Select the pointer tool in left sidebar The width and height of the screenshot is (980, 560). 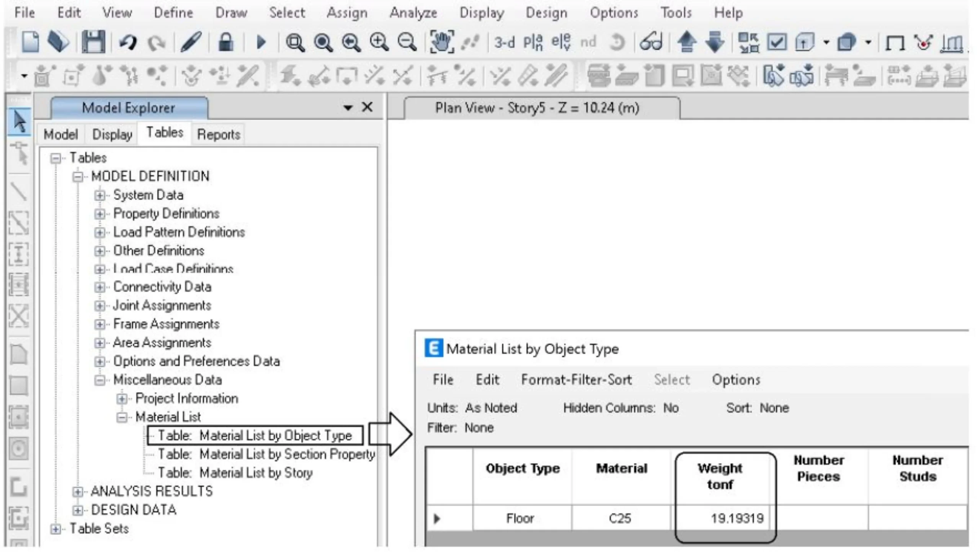(19, 121)
